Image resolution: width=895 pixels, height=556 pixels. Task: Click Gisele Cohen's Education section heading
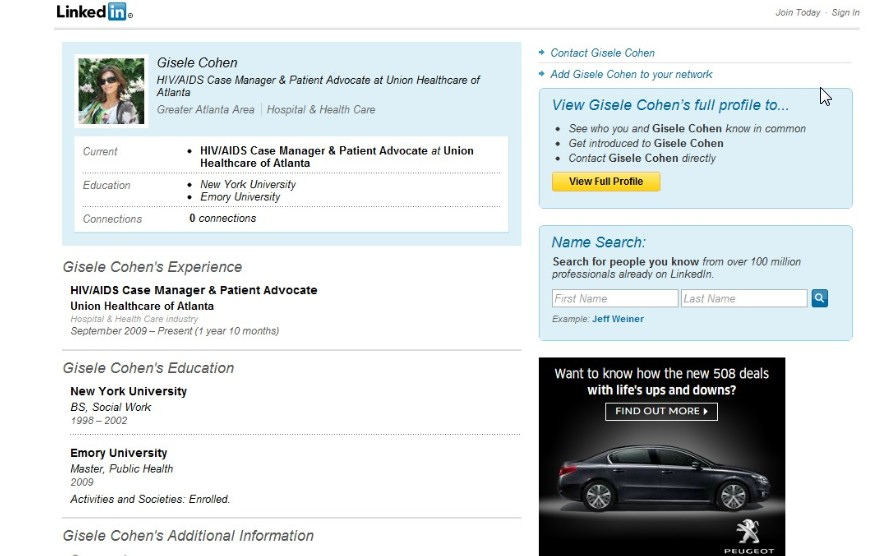click(148, 368)
